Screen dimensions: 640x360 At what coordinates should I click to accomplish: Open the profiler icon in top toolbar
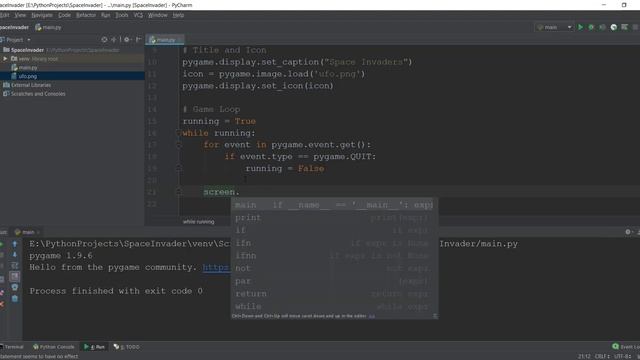pyautogui.click(x=613, y=27)
